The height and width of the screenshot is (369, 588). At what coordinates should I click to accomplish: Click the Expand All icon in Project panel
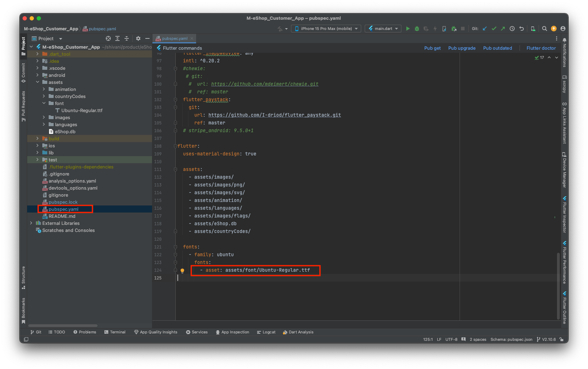[117, 38]
